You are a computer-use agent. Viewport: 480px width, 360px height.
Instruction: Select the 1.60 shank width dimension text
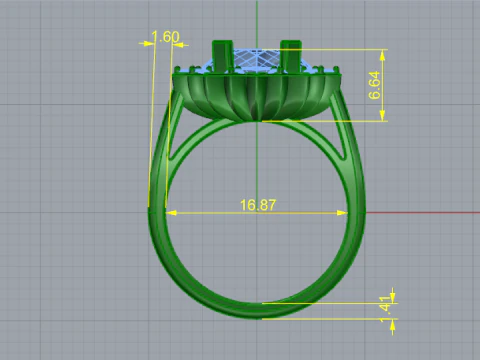pyautogui.click(x=166, y=37)
